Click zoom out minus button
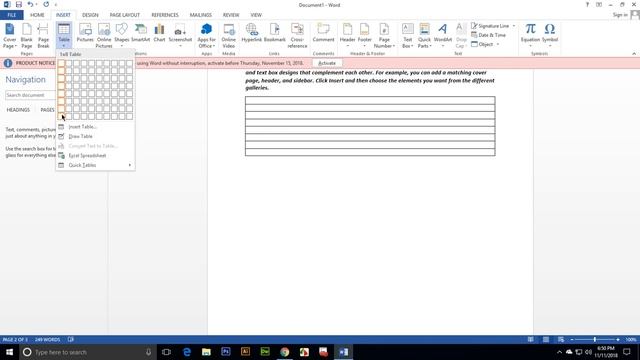The width and height of the screenshot is (640, 360). 572,340
